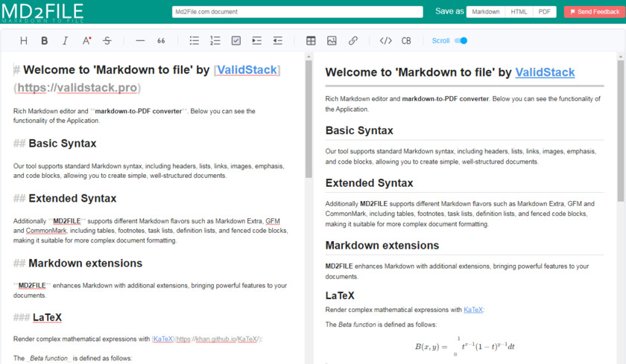This screenshot has height=364, width=626.
Task: Select the Heading format icon
Action: point(24,41)
